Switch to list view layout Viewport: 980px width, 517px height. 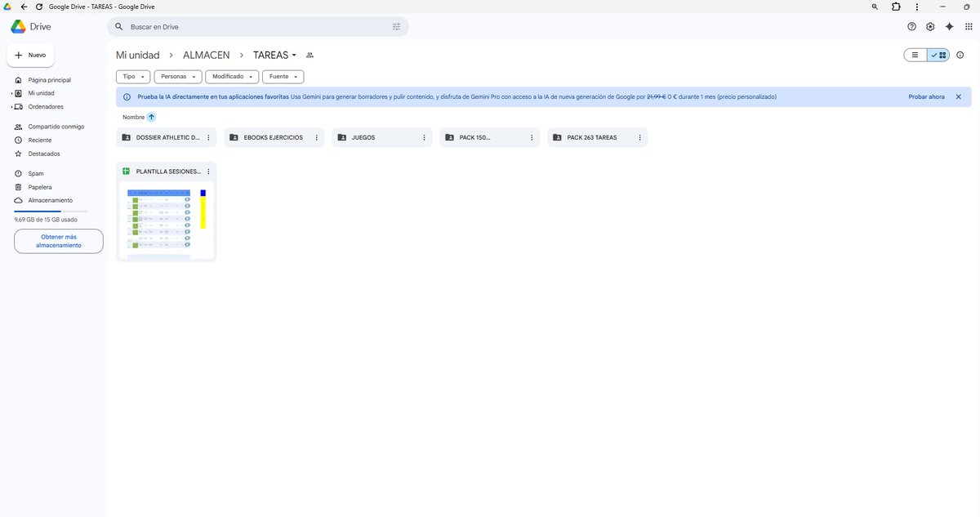[x=915, y=56]
